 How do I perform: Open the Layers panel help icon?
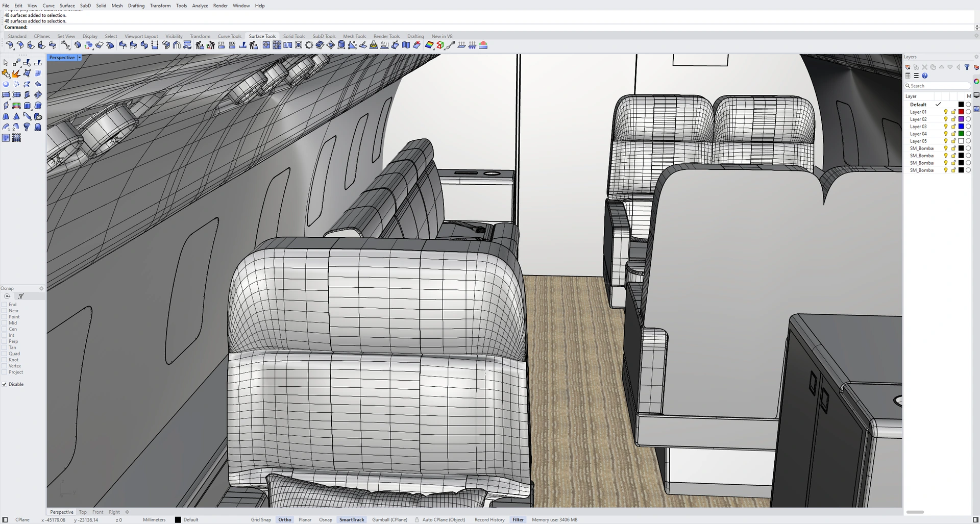coord(924,76)
